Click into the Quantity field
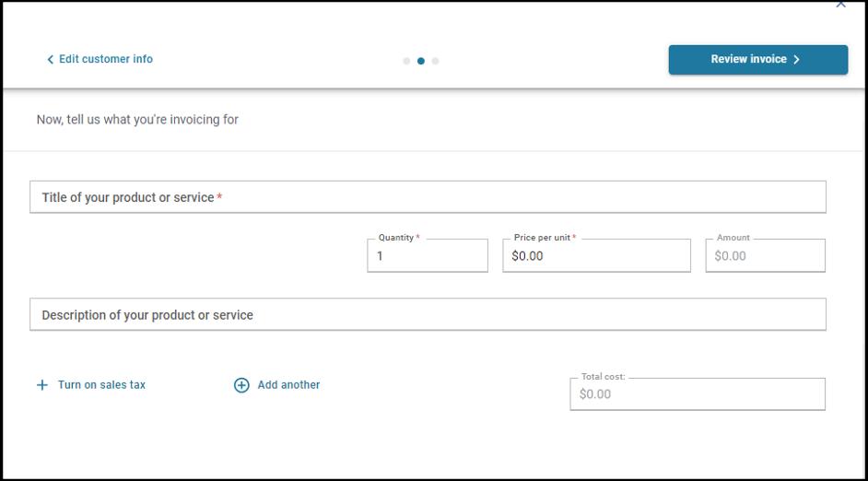Viewport: 868px width, 481px height. [428, 256]
